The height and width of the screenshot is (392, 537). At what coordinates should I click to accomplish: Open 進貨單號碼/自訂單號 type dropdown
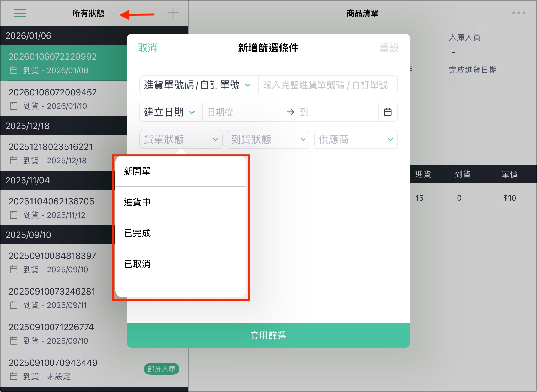pyautogui.click(x=199, y=85)
